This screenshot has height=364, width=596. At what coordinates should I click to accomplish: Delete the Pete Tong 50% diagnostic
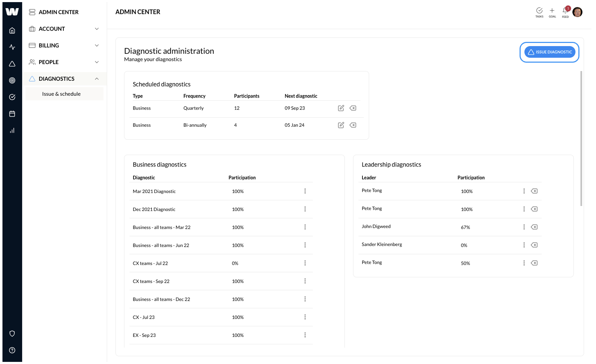click(534, 263)
